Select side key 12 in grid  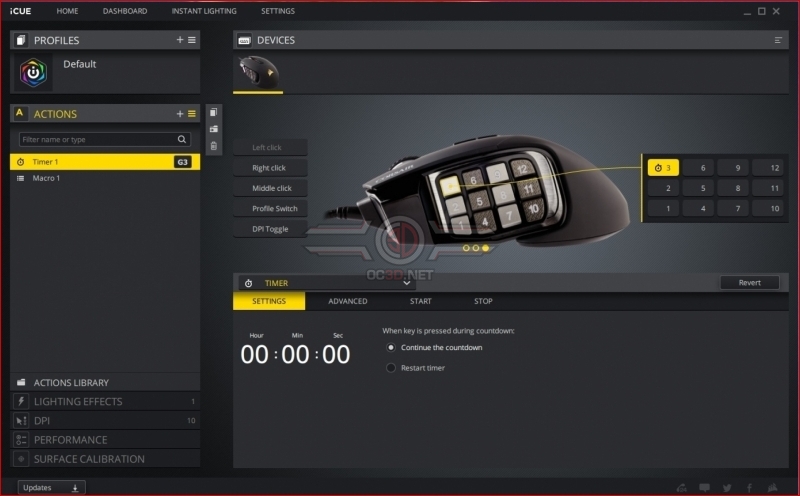pyautogui.click(x=768, y=168)
